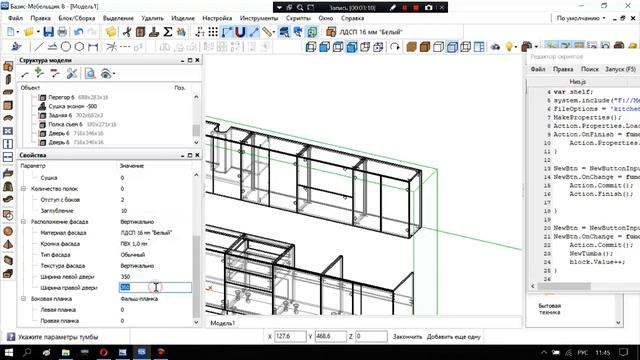Toggle the highlighted translucent cube render mode

coord(452,47)
